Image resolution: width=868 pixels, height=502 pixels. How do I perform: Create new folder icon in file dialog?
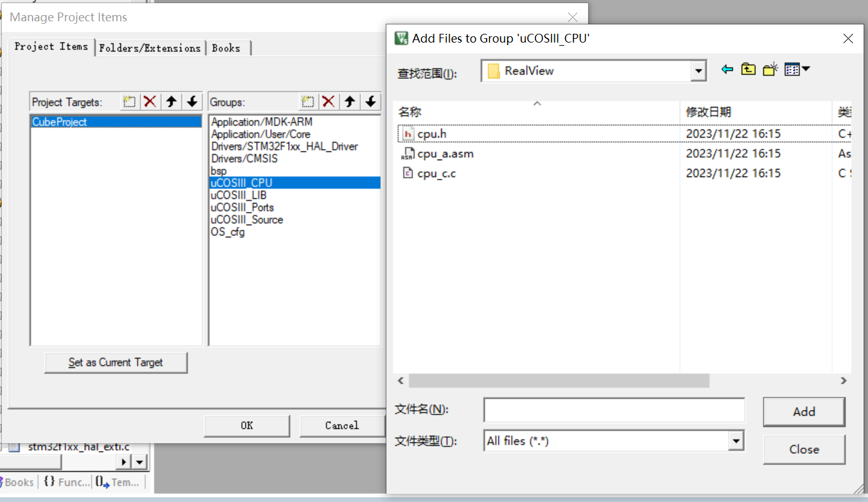pos(770,69)
